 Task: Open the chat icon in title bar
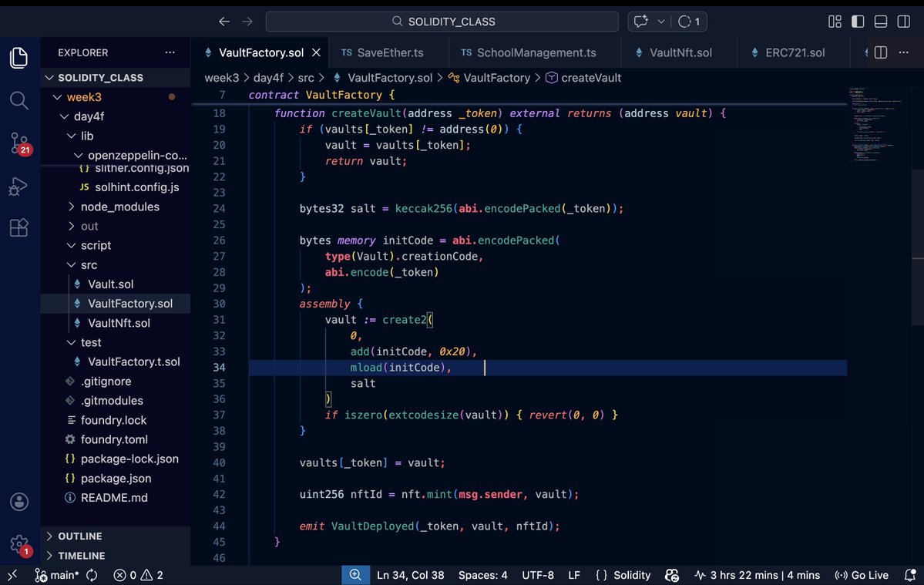click(x=640, y=22)
